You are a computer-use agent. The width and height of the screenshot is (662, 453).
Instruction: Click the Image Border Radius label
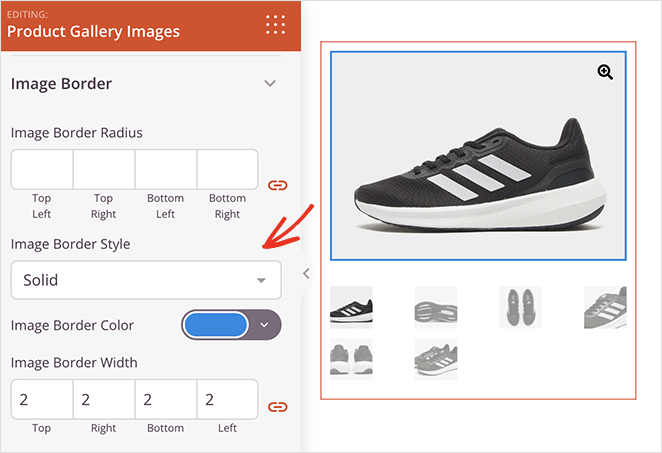(x=76, y=133)
